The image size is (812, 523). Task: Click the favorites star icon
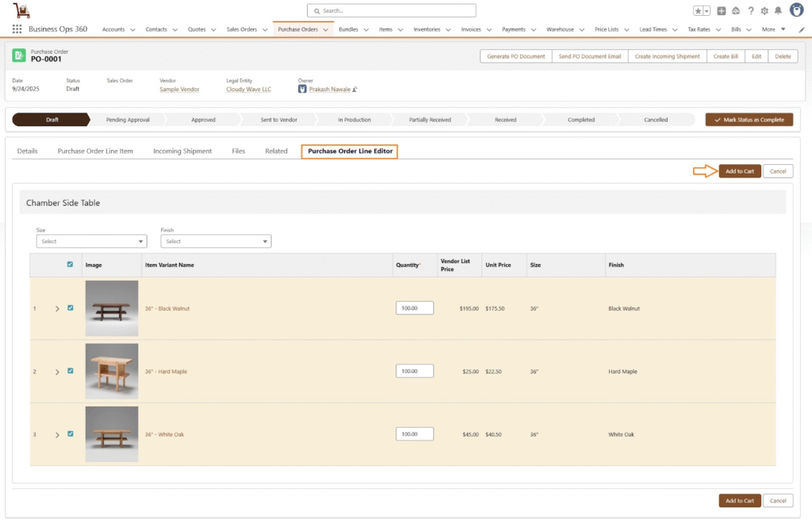pos(699,11)
